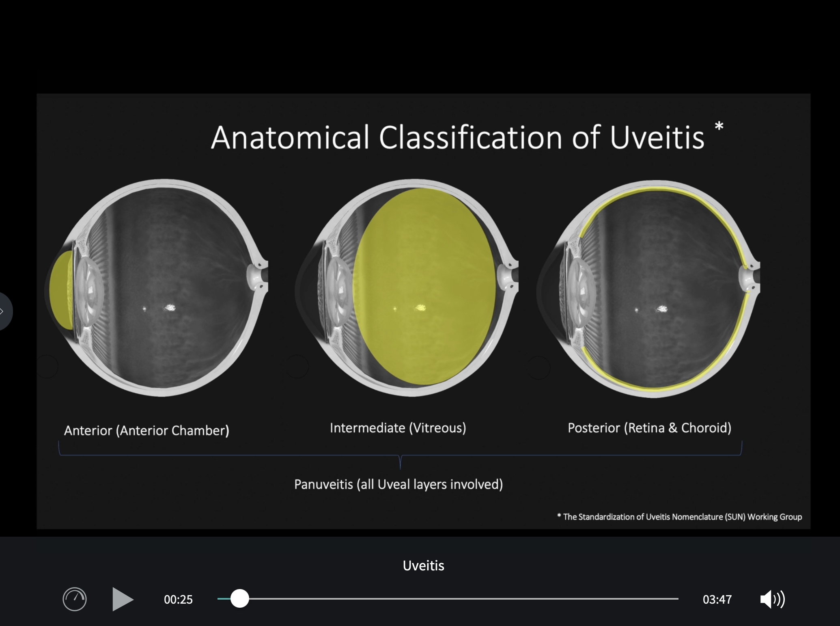Expand the side panel chevron at left edge
This screenshot has height=626, width=840.
click(3, 311)
